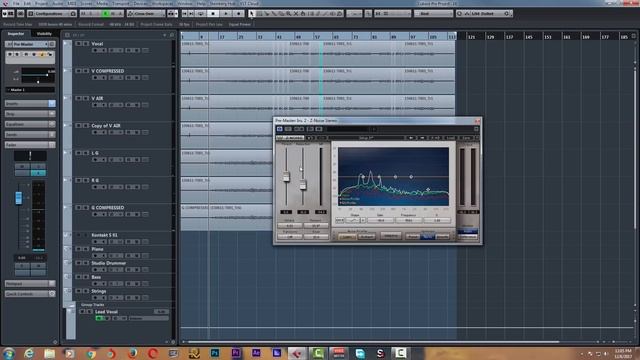Toggle the Z-Noise plugin bypass power icon
640x360 pixels.
[280, 129]
